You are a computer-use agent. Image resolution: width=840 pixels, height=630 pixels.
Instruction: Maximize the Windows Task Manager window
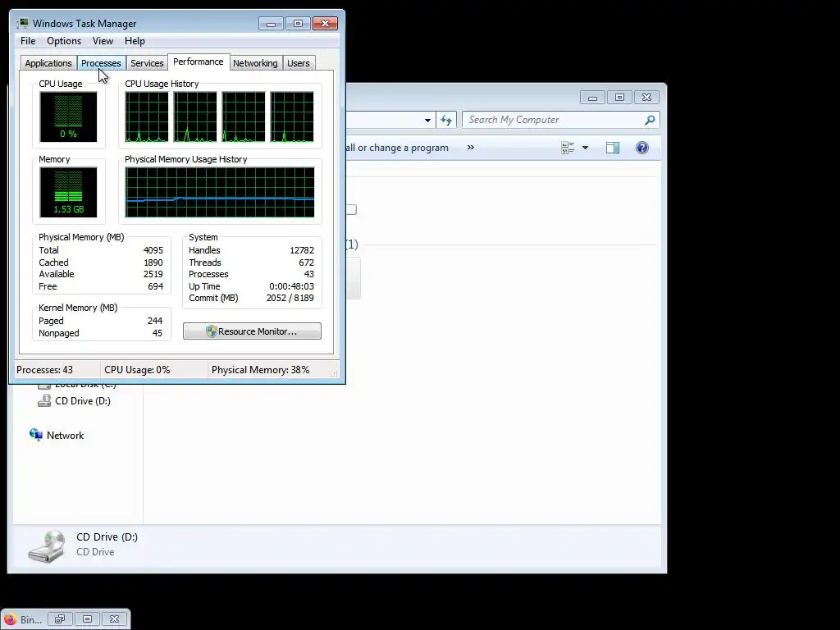pos(299,24)
